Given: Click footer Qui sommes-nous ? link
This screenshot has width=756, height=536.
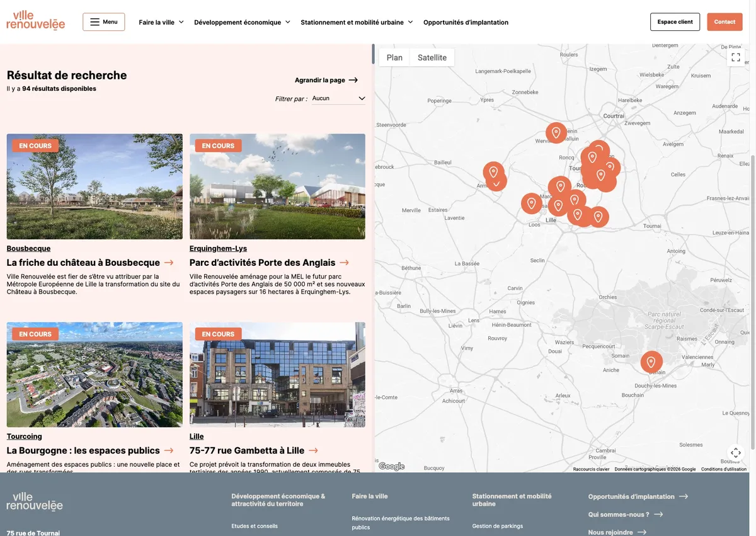Looking at the screenshot, I should point(625,515).
